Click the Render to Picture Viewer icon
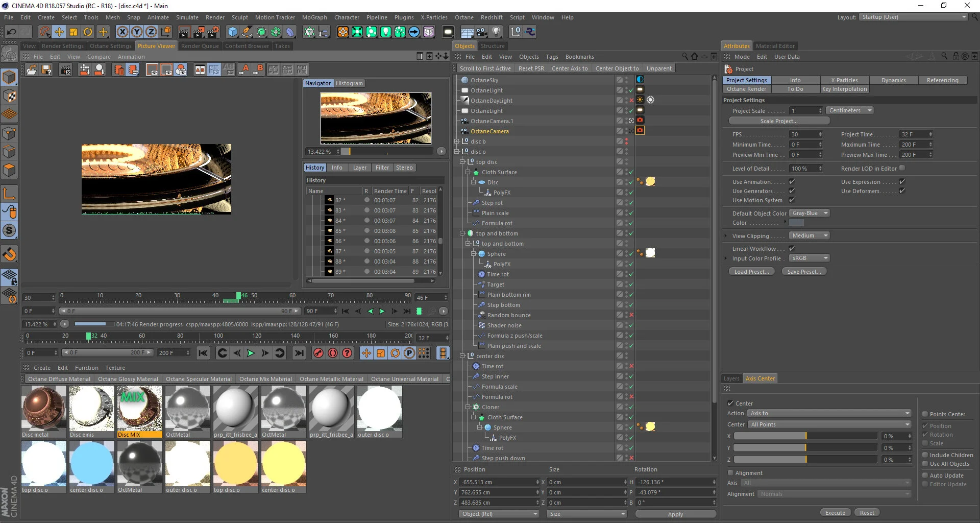Screen dimensions: 980x523 point(199,32)
